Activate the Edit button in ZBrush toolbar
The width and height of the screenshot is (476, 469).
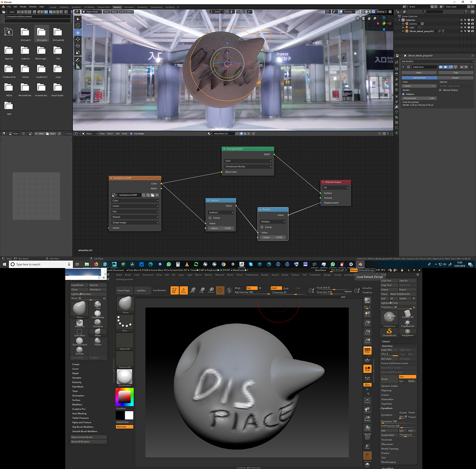[x=174, y=290]
